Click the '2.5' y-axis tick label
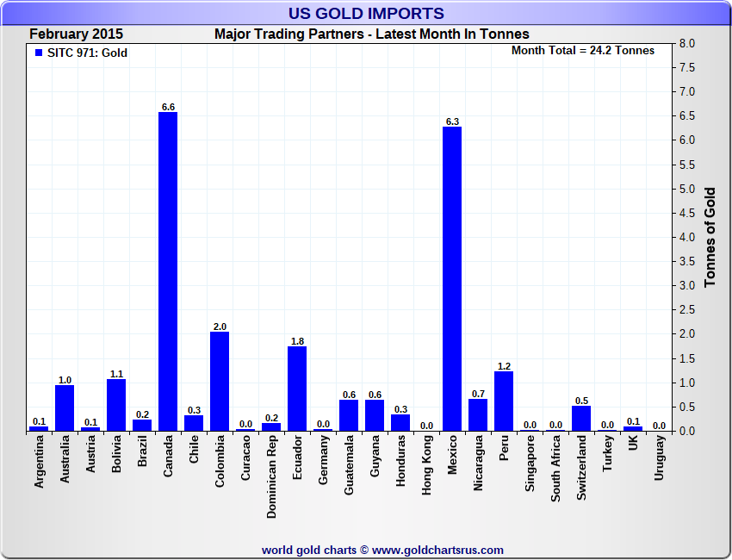This screenshot has height=560, width=732. point(687,310)
